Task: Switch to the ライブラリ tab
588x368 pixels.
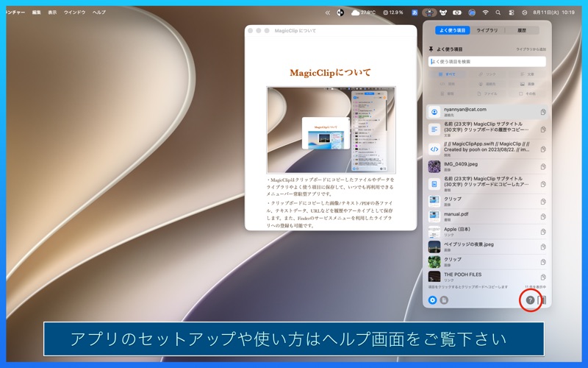Action: [487, 30]
